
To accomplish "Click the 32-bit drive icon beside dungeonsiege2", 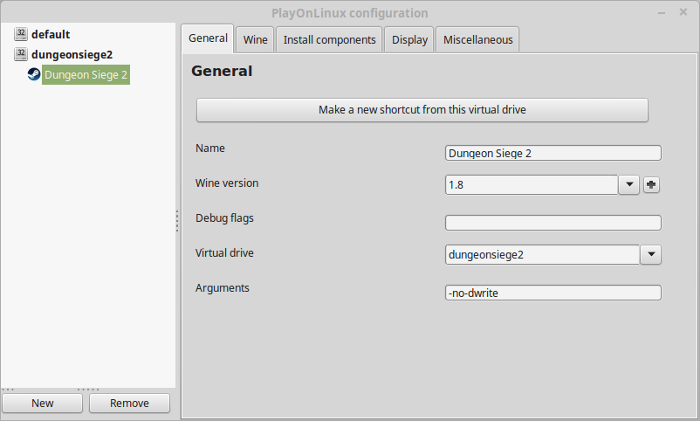I will [21, 54].
